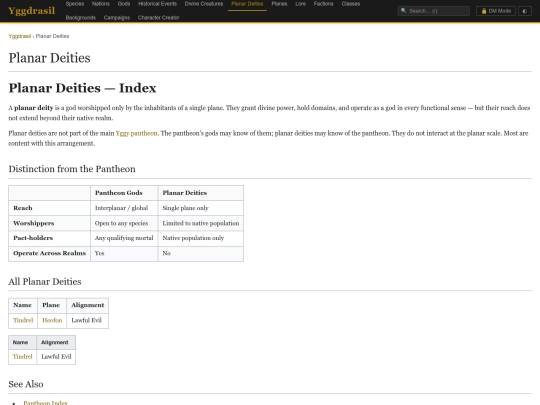The height and width of the screenshot is (405, 540).
Task: Click the Yggdrasil breadcrumb link
Action: tap(20, 36)
